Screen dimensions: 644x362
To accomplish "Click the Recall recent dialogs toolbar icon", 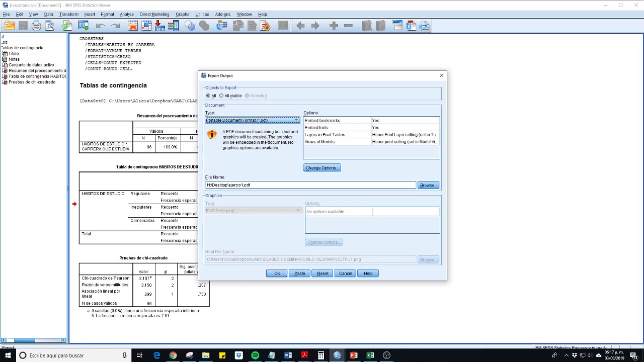I will pos(83,26).
